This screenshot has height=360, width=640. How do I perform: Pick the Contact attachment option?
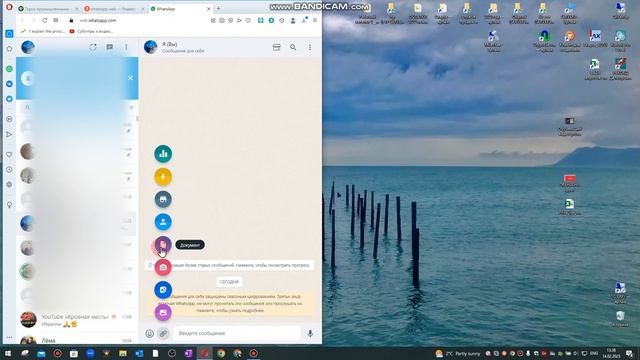[163, 222]
